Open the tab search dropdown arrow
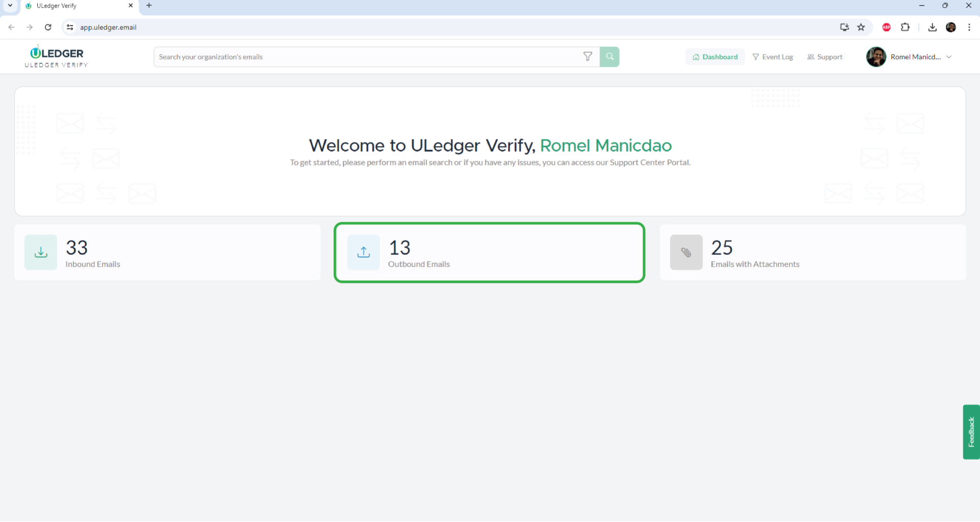980x522 pixels. tap(10, 6)
